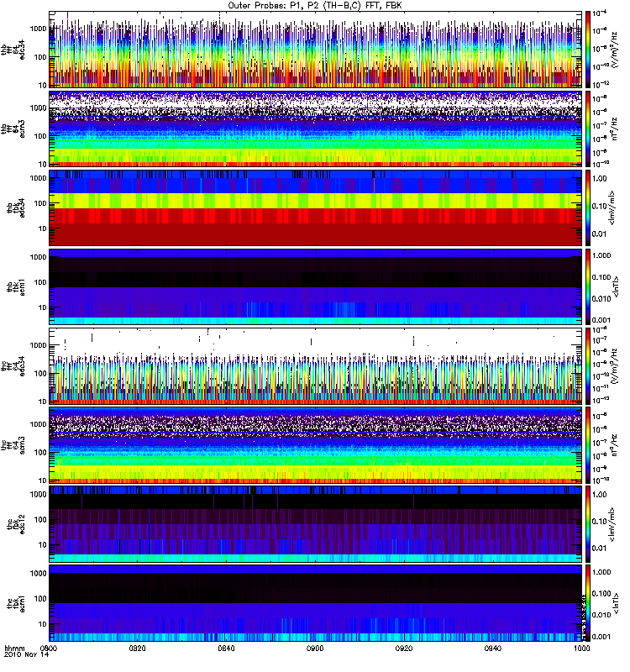Click the 'hhmm' axis unit label
The width and height of the screenshot is (630, 672).
pyautogui.click(x=14, y=648)
